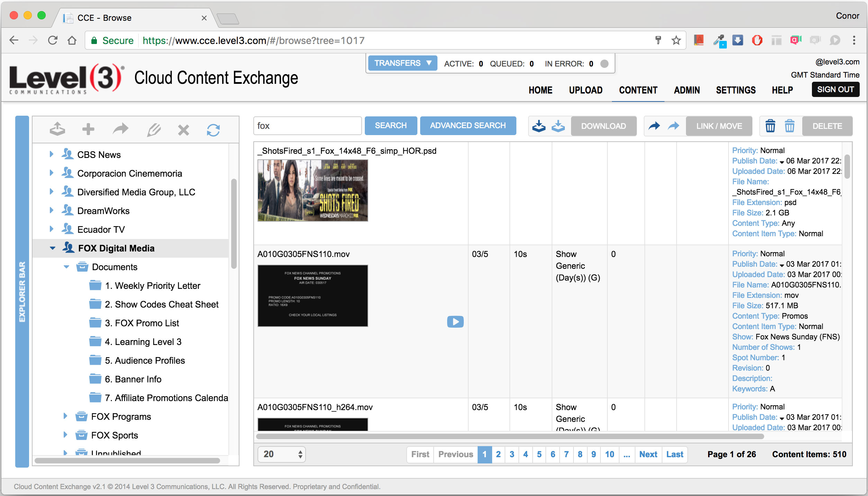The width and height of the screenshot is (868, 496).
Task: Click the light blue link arrow icon
Action: [673, 126]
